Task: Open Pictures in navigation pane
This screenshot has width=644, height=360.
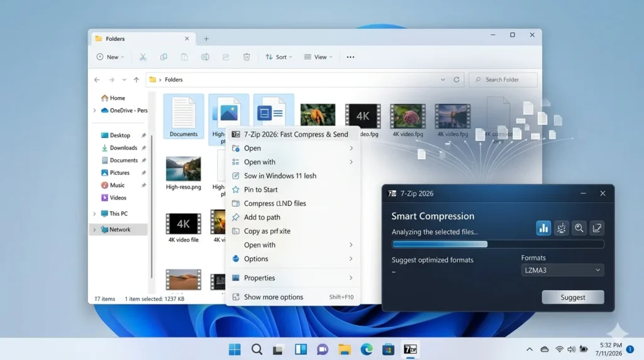Action: coord(115,172)
